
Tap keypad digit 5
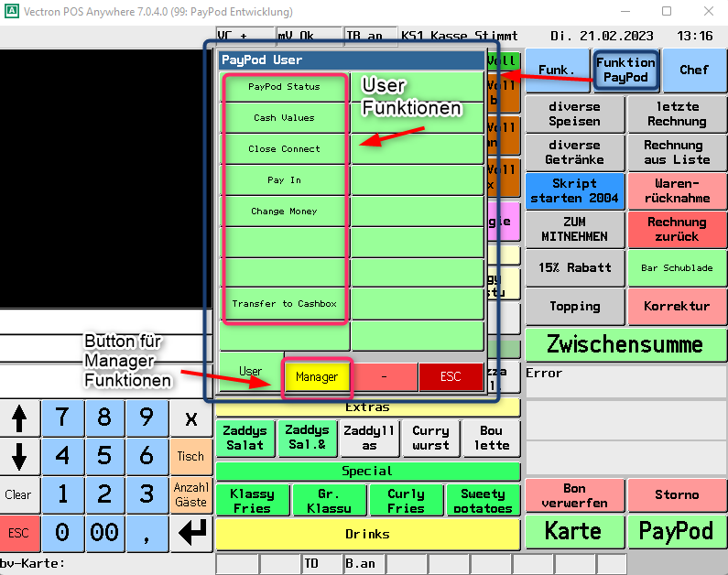click(104, 457)
